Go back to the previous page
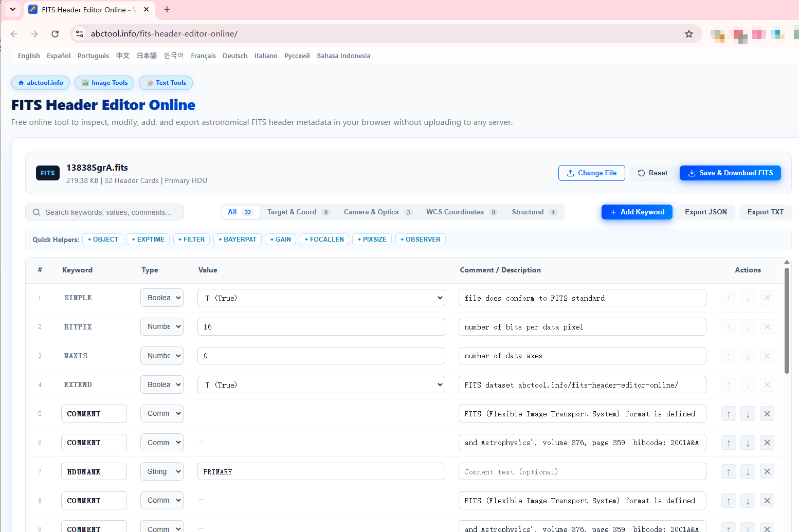This screenshot has height=532, width=799. [x=14, y=34]
